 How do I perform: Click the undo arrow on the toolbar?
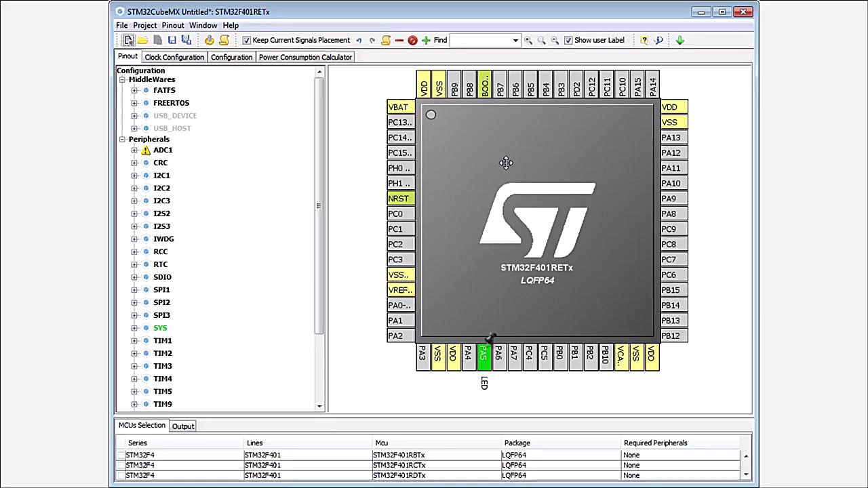point(359,40)
